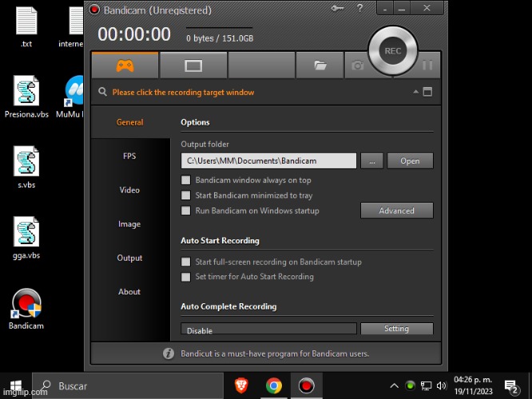The image size is (532, 399).
Task: Open the volume speaker tray icon
Action: pos(441,385)
